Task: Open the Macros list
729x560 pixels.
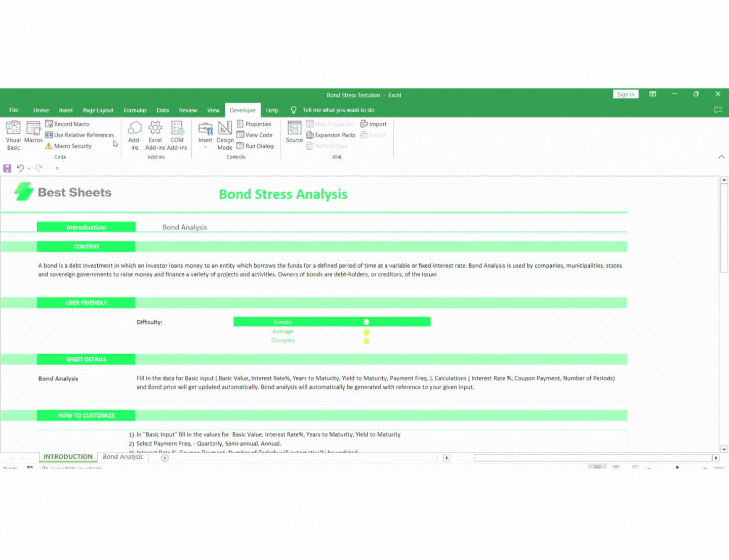Action: pos(33,133)
